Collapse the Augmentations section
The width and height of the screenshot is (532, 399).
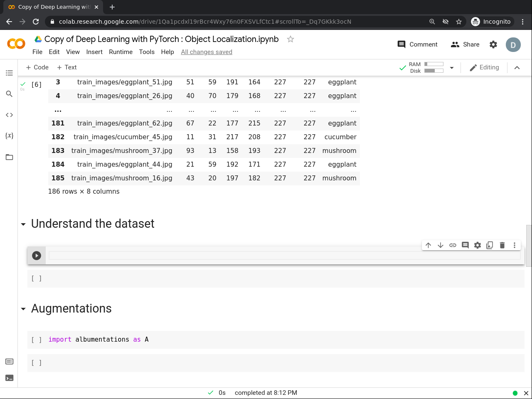[x=23, y=309]
